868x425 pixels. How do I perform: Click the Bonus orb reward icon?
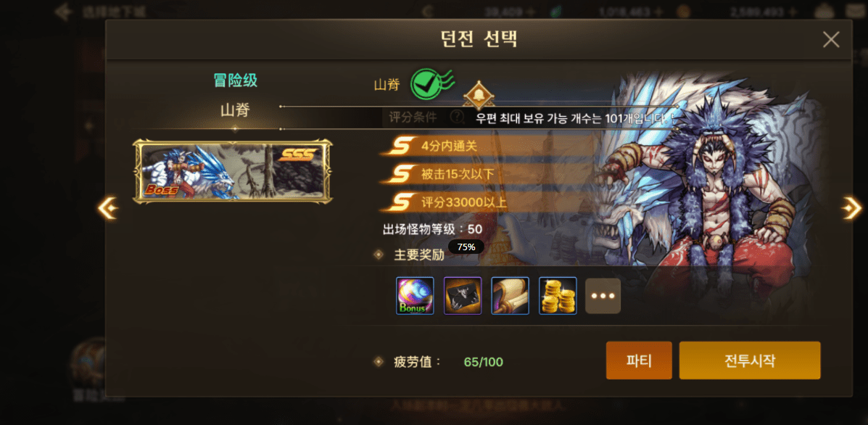[x=415, y=295]
